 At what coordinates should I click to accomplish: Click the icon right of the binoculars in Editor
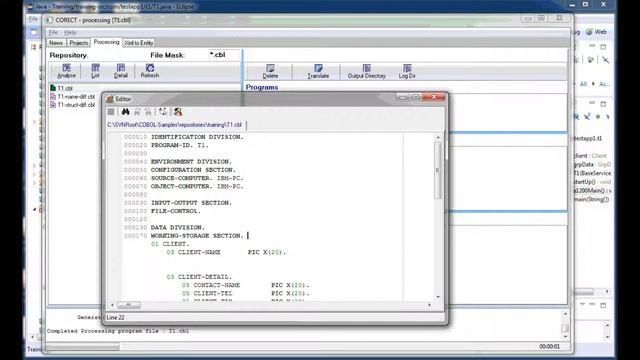(x=137, y=112)
